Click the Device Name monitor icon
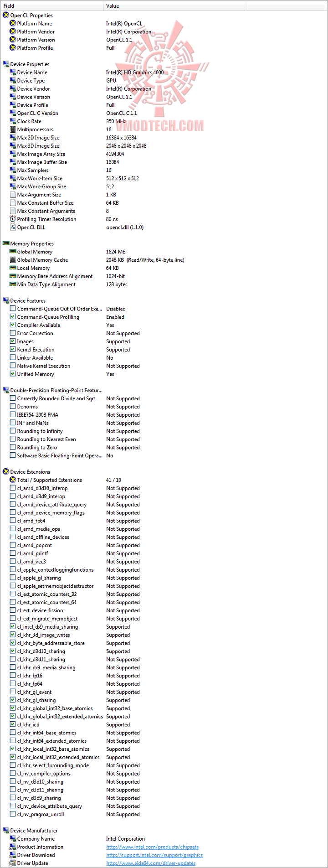The height and width of the screenshot is (868, 328). point(13,72)
